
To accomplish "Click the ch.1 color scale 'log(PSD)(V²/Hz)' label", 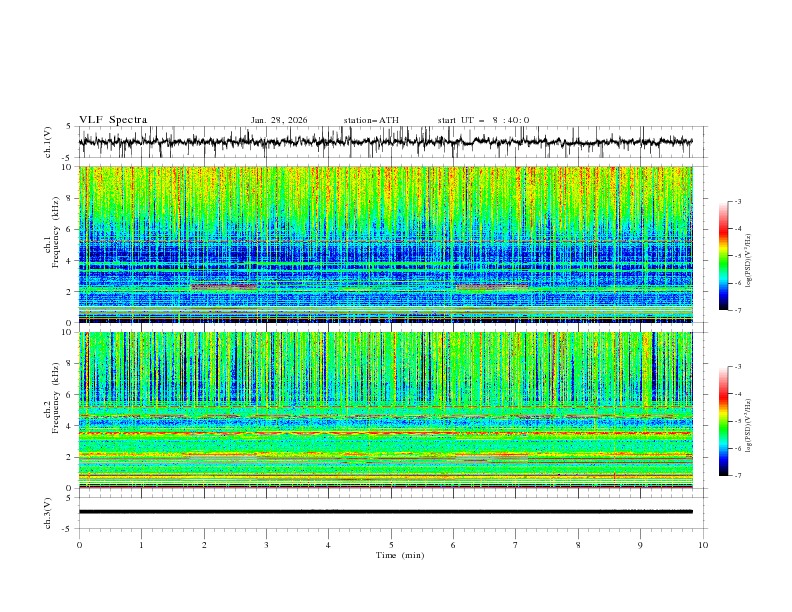I will (749, 261).
